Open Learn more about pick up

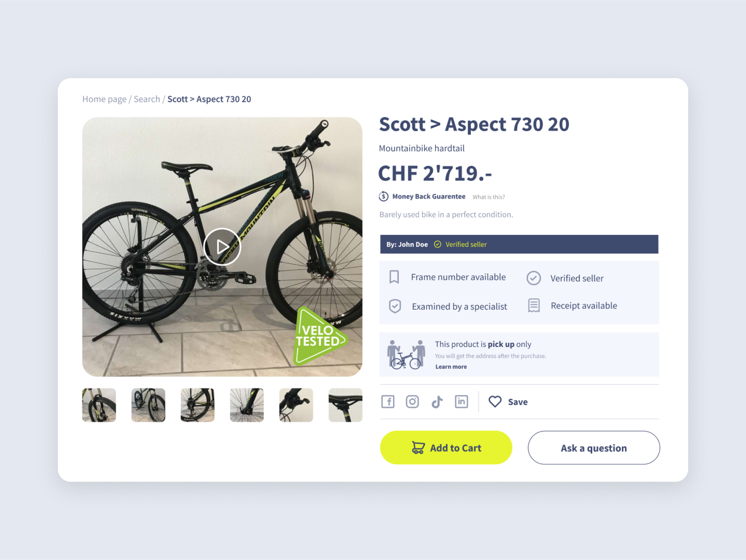pyautogui.click(x=451, y=367)
